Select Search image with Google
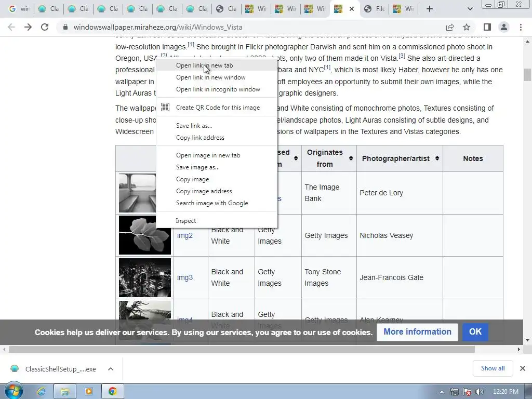 [x=217, y=203]
